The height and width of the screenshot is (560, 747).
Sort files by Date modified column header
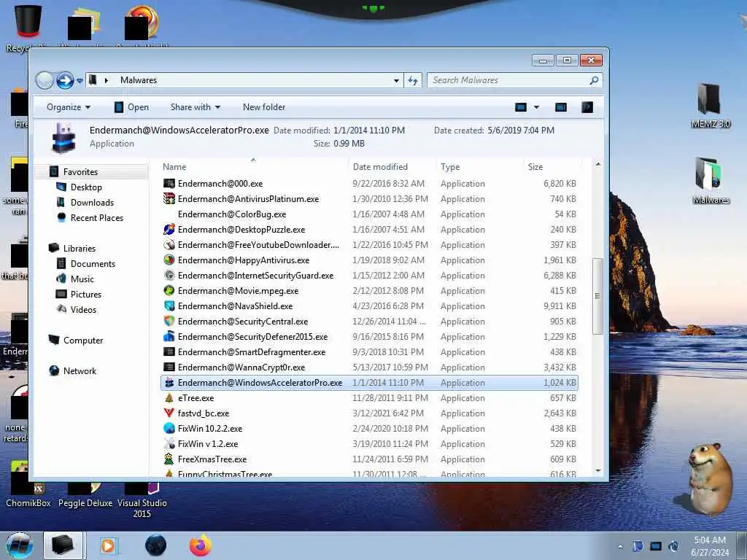click(380, 167)
